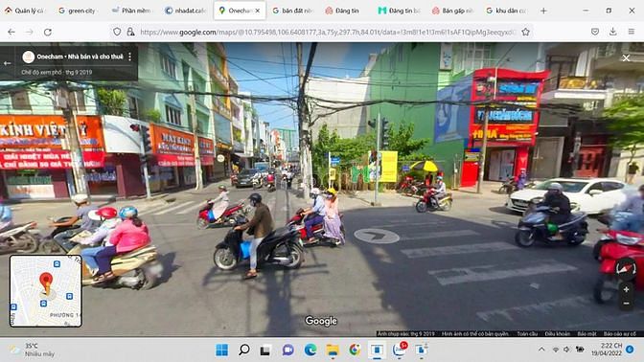
Task: Bookmark this page with the star icon
Action: [525, 32]
